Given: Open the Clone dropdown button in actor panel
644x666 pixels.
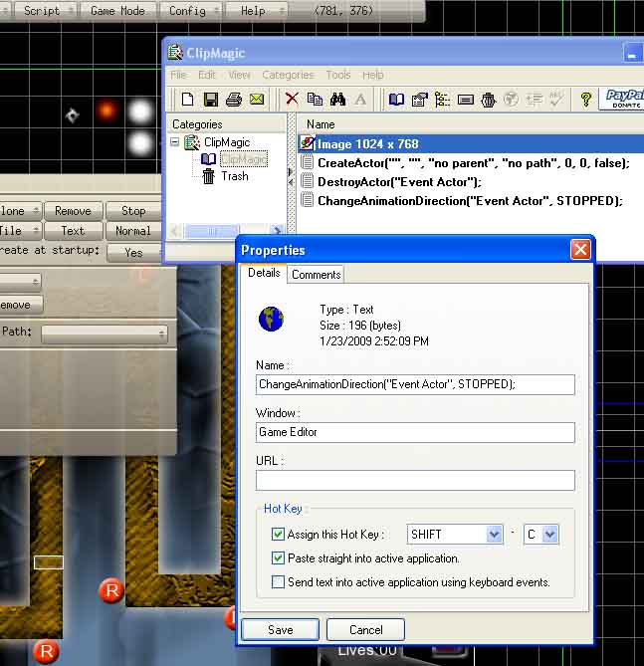Looking at the screenshot, I should pyautogui.click(x=20, y=211).
